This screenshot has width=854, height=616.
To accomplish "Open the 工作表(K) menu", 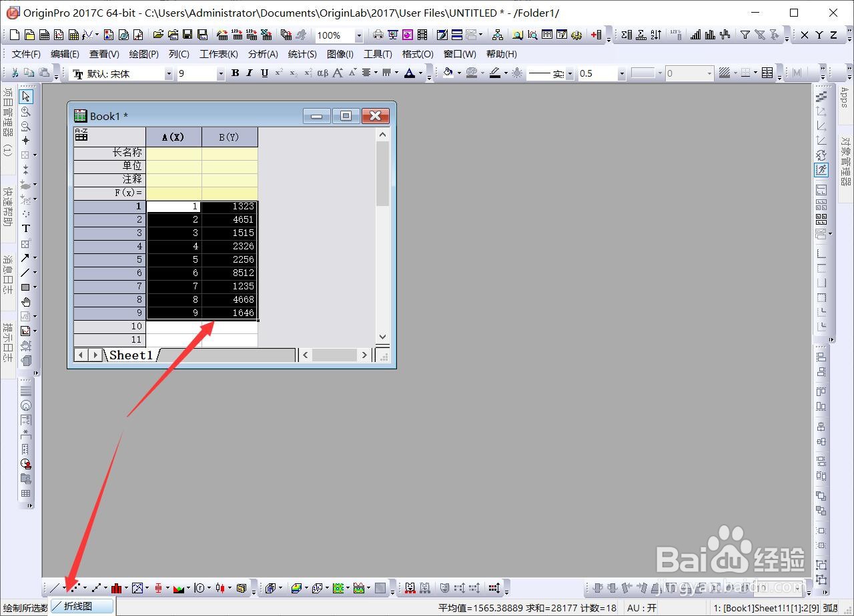I will click(x=219, y=54).
